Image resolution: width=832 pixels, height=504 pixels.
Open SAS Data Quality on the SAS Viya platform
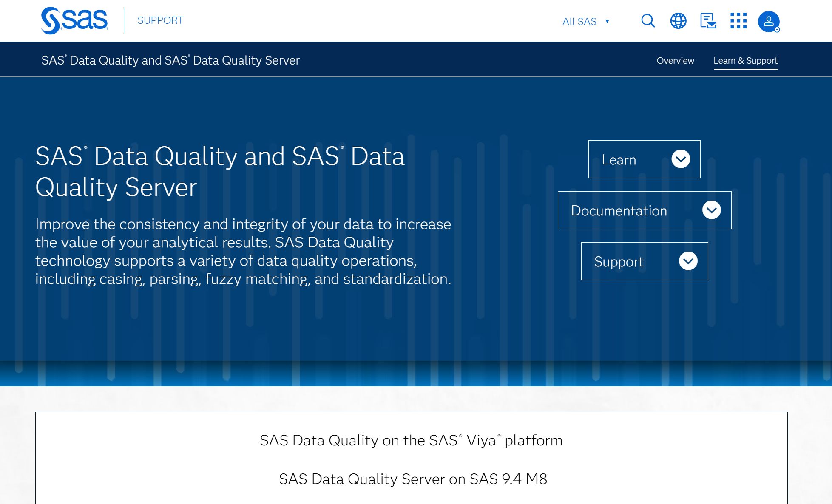[x=411, y=441]
